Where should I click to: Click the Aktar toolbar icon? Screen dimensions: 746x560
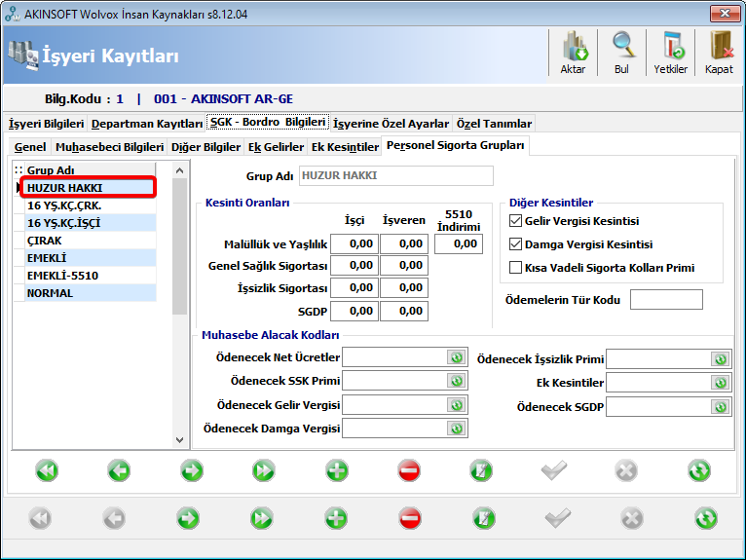[x=573, y=53]
